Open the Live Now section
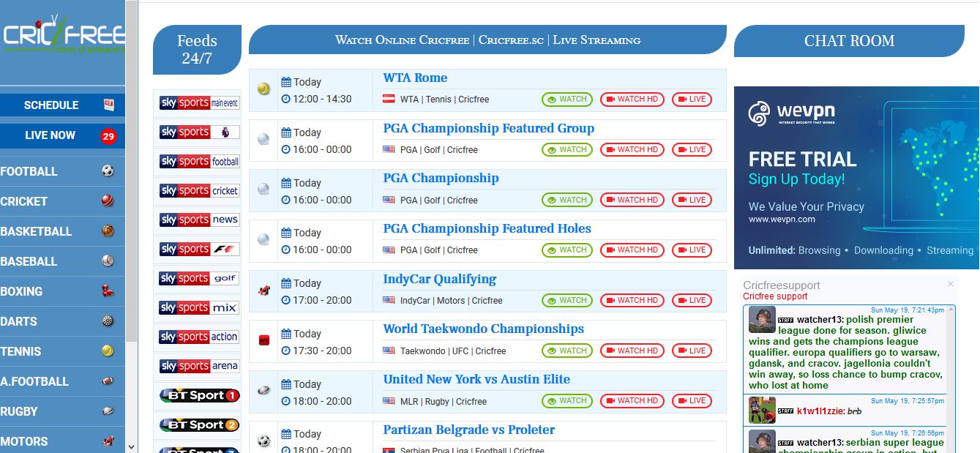This screenshot has width=980, height=453. click(62, 135)
